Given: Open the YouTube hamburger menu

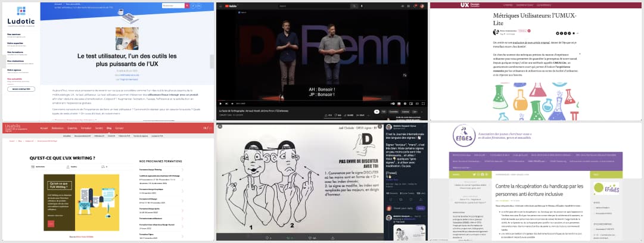Looking at the screenshot, I should (219, 6).
